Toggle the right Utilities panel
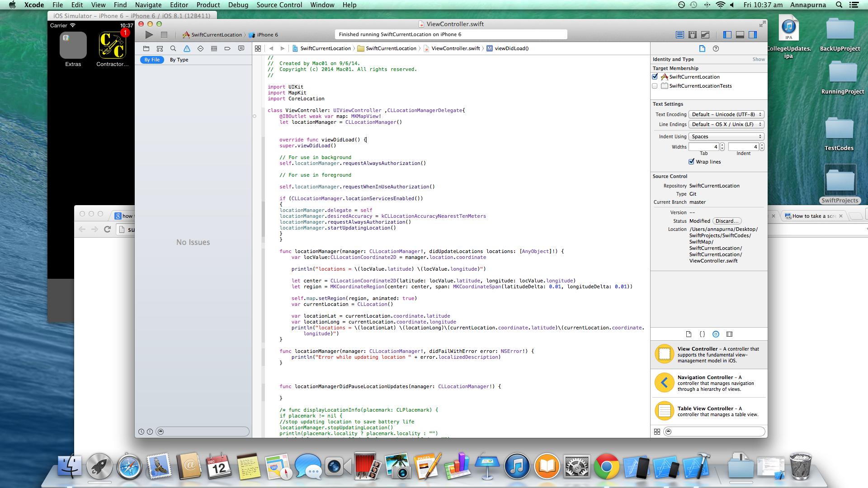Image resolution: width=868 pixels, height=488 pixels. [753, 35]
